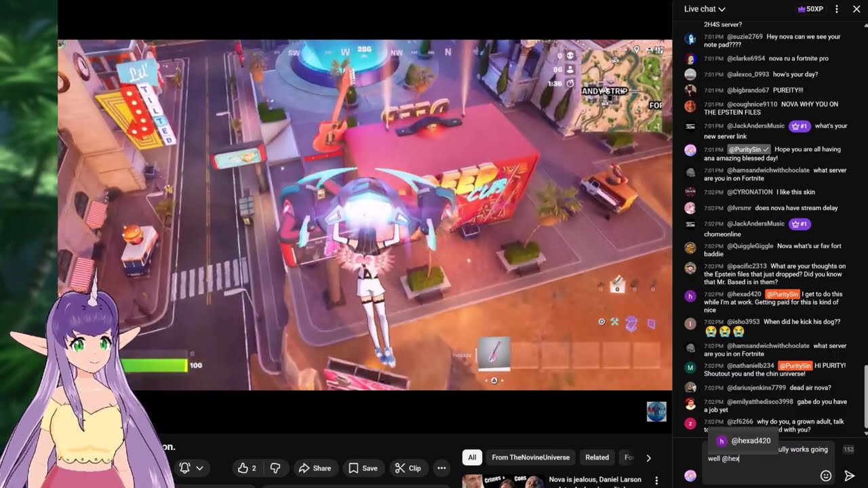
Task: Choose the @hexad420 mention suggestion
Action: [744, 441]
